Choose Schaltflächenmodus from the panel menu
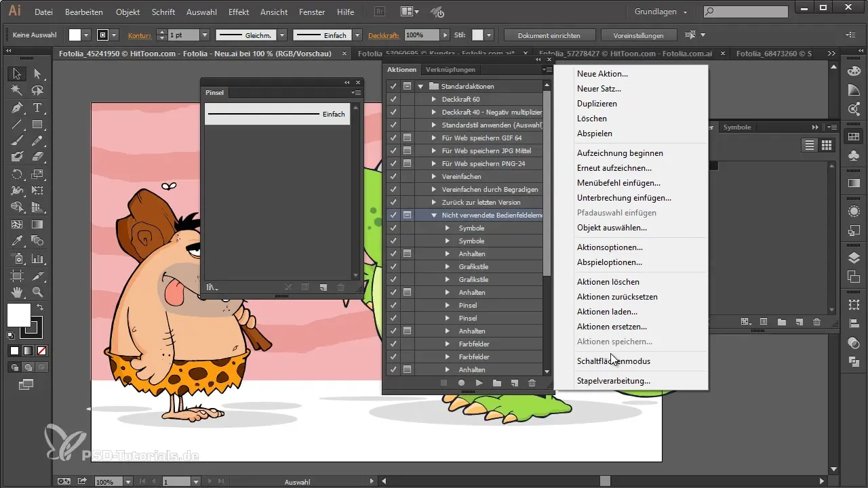The image size is (868, 488). tap(613, 361)
